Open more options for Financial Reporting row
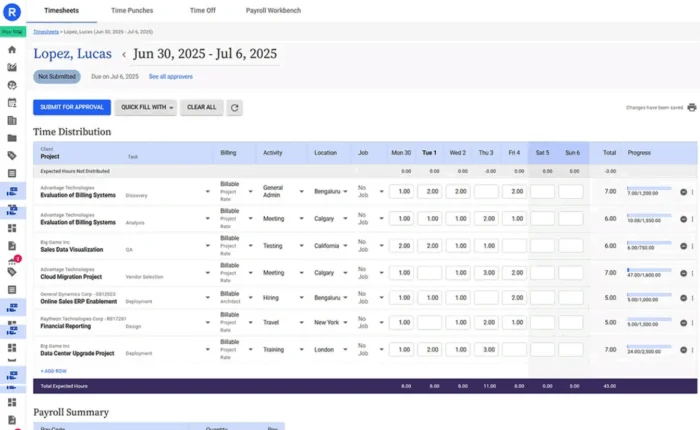Viewport: 700px width, 430px height. coord(692,323)
